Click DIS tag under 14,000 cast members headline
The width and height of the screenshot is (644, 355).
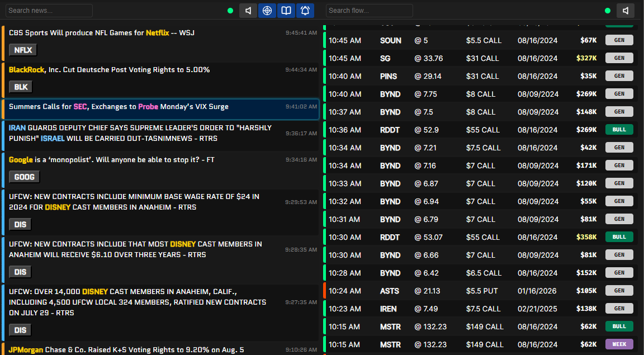[20, 330]
